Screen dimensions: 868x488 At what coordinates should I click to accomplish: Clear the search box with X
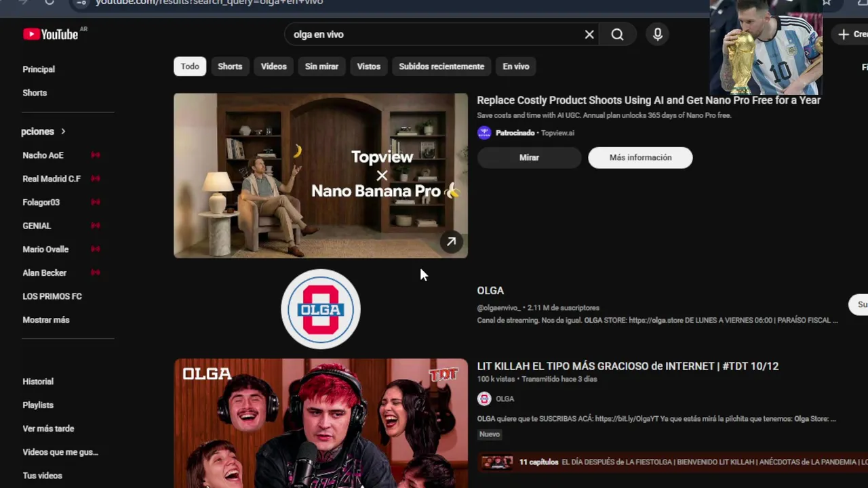[x=589, y=35]
